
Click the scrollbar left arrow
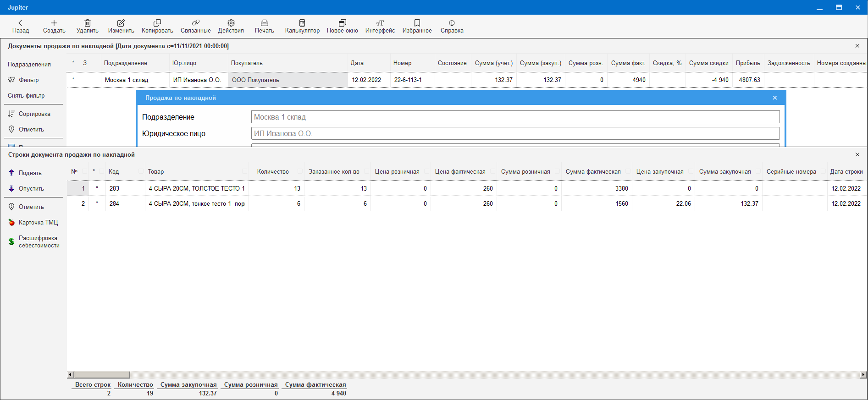click(70, 375)
